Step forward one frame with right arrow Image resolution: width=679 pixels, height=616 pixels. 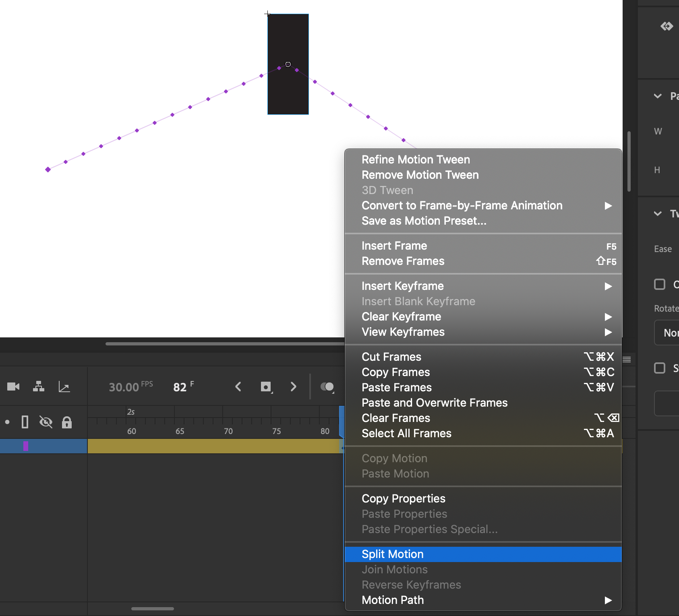click(294, 387)
